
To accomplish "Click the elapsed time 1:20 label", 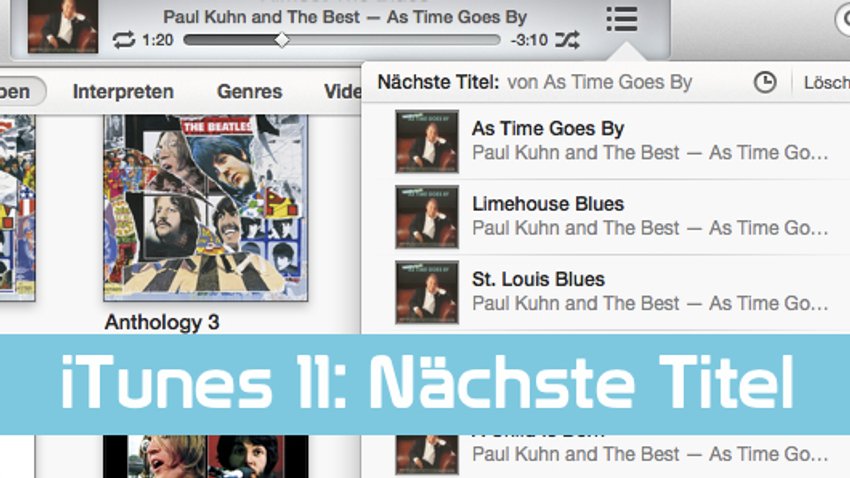I will coord(158,40).
